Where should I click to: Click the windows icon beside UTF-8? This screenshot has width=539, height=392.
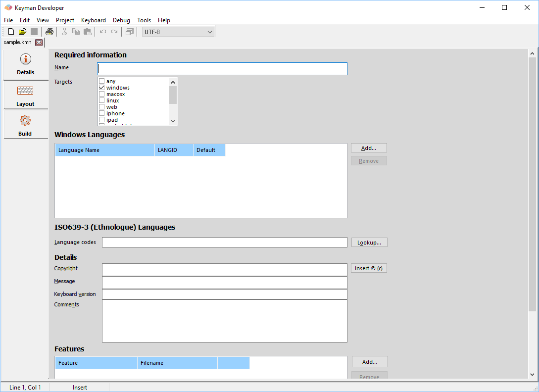[130, 32]
